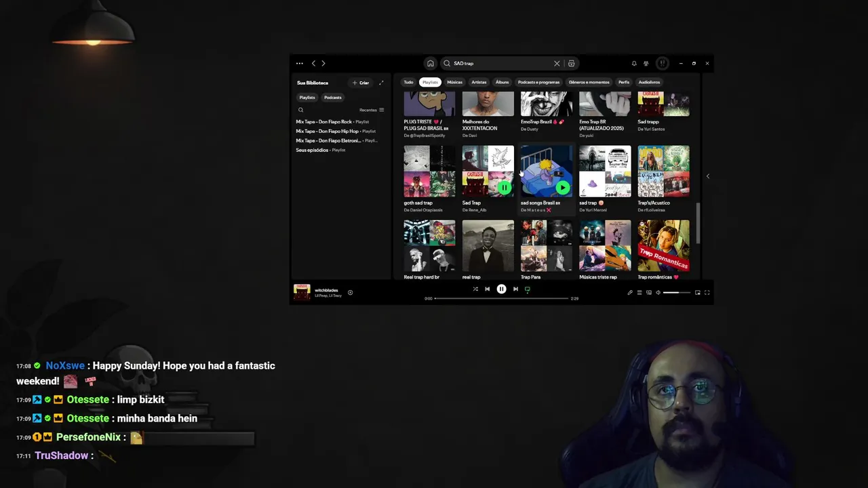Skip to the next track
Screen dimensions: 868x488
click(515, 289)
